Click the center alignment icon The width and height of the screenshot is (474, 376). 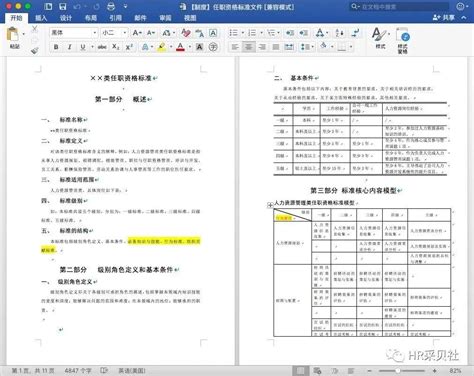[248, 47]
